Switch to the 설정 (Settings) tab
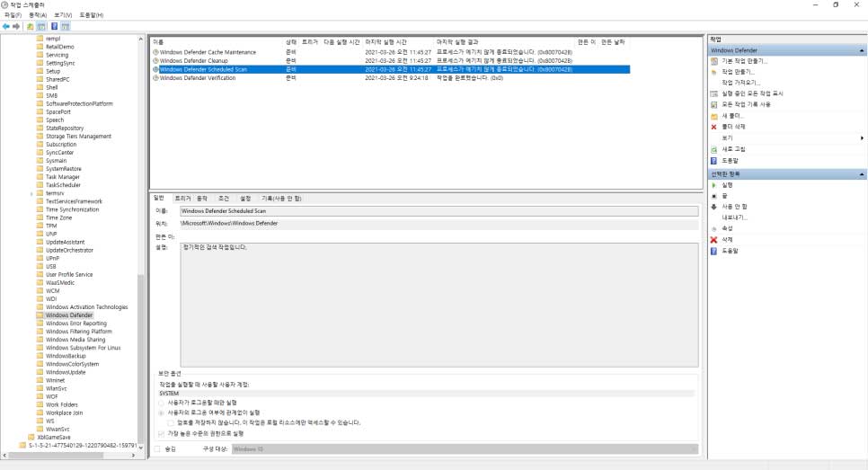This screenshot has height=470, width=868. [x=245, y=199]
